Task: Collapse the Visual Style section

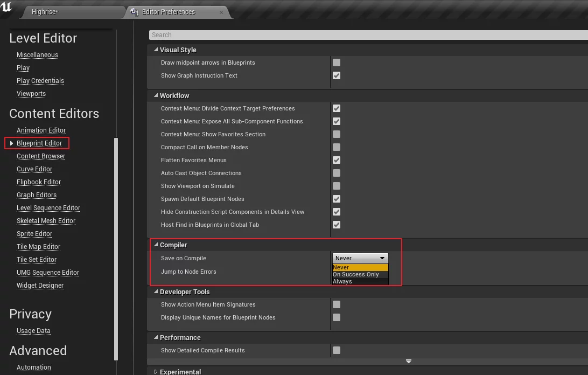Action: pos(156,50)
